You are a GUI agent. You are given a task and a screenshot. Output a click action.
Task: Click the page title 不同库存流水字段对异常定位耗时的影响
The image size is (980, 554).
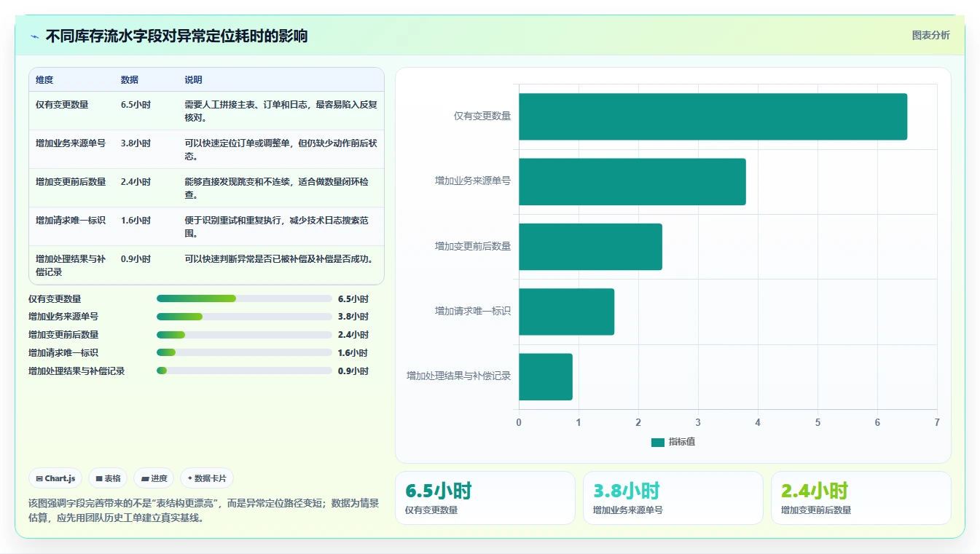(176, 36)
